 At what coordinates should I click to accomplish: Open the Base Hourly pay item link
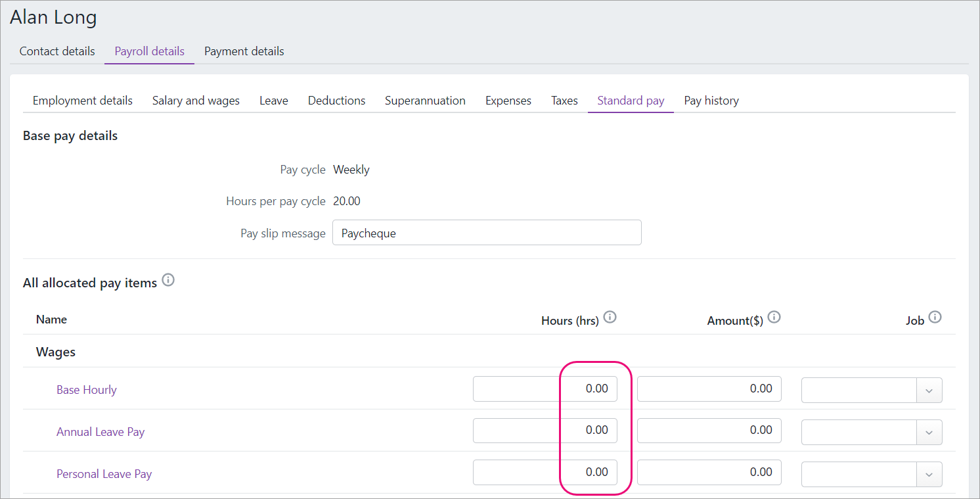coord(86,389)
